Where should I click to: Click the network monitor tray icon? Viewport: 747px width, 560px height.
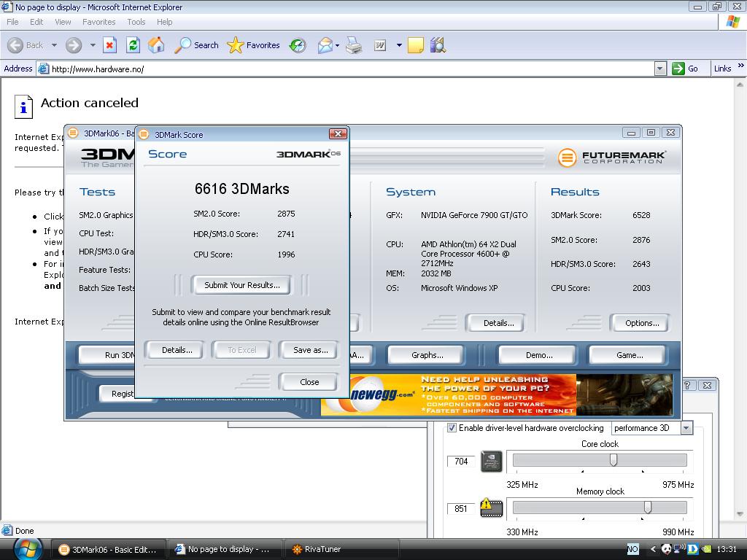pyautogui.click(x=679, y=548)
